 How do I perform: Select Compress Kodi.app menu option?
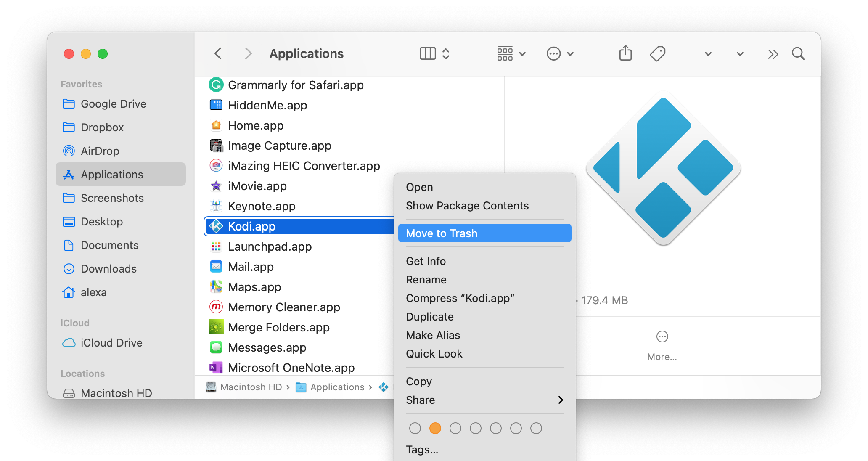[x=460, y=298]
